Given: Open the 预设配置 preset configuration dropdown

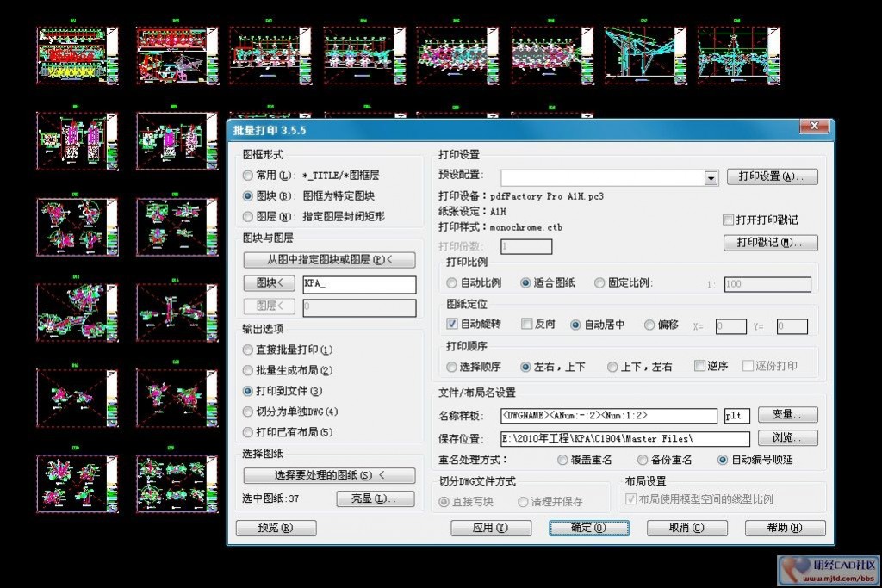Looking at the screenshot, I should point(710,177).
